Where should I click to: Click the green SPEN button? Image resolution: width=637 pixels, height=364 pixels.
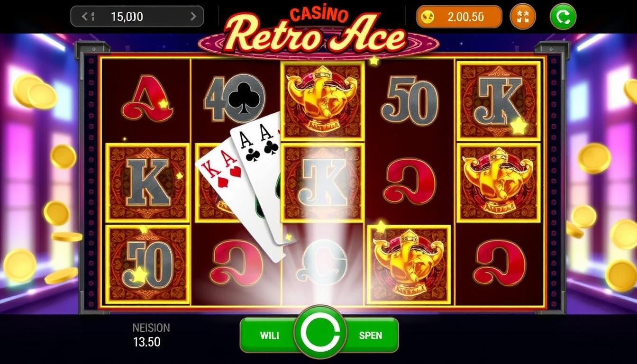(372, 335)
